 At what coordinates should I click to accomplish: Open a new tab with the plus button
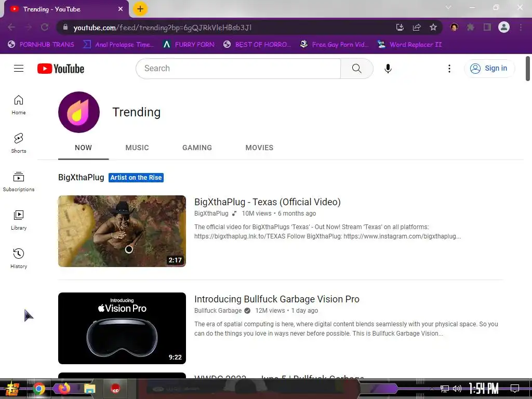pos(140,9)
